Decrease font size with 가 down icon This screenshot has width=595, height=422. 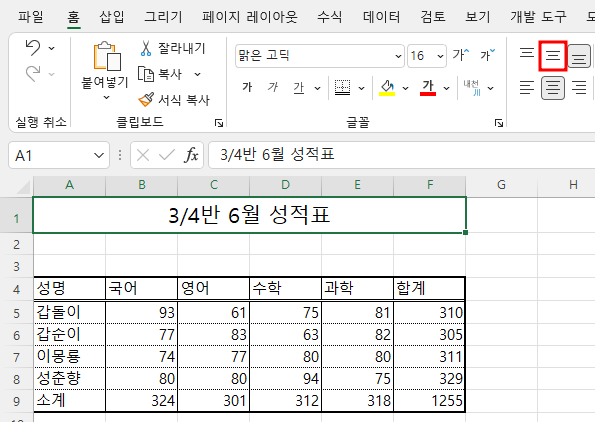(x=487, y=55)
